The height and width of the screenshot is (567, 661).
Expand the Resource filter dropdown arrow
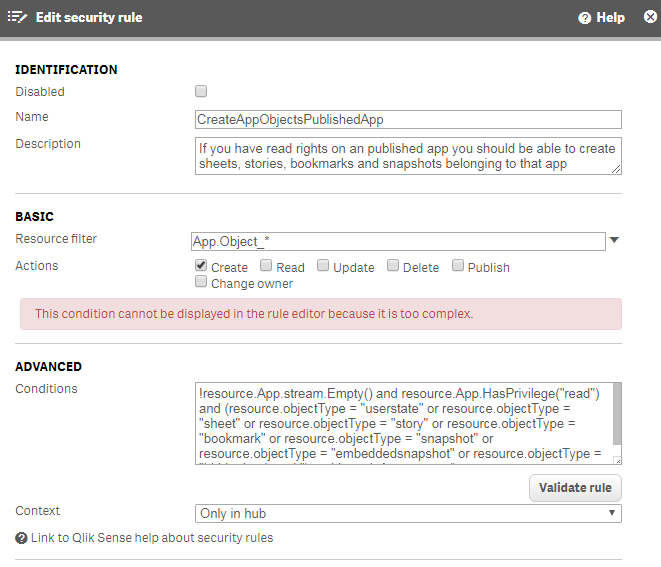pyautogui.click(x=615, y=240)
